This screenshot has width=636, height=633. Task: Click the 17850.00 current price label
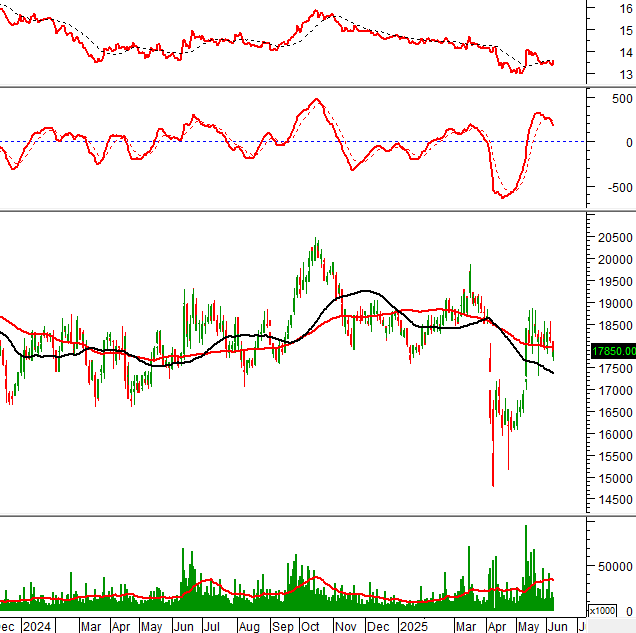click(614, 351)
